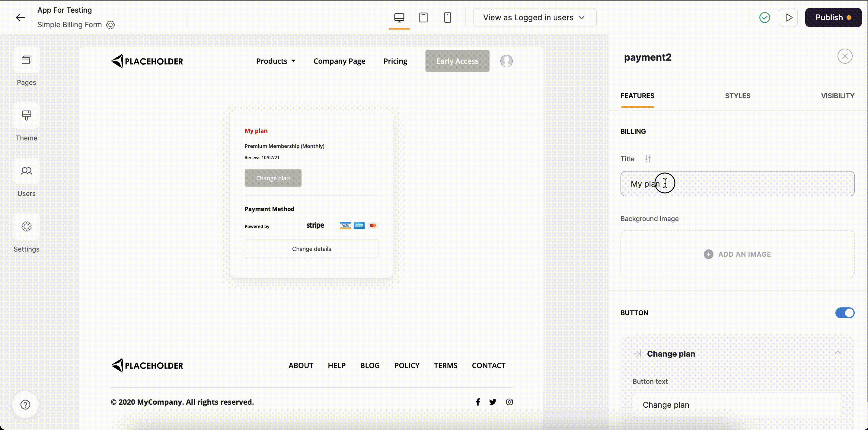Click the Twitter icon in the footer
The height and width of the screenshot is (430, 868).
coord(493,402)
